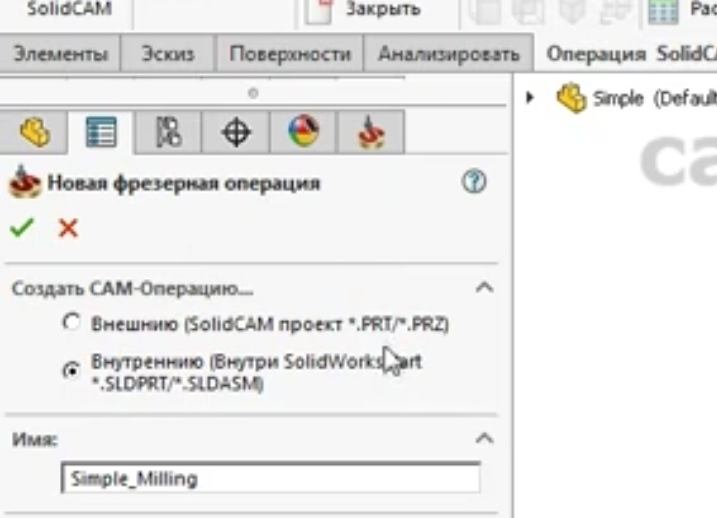
Task: Click the Simple part icon in tree
Action: [571, 98]
